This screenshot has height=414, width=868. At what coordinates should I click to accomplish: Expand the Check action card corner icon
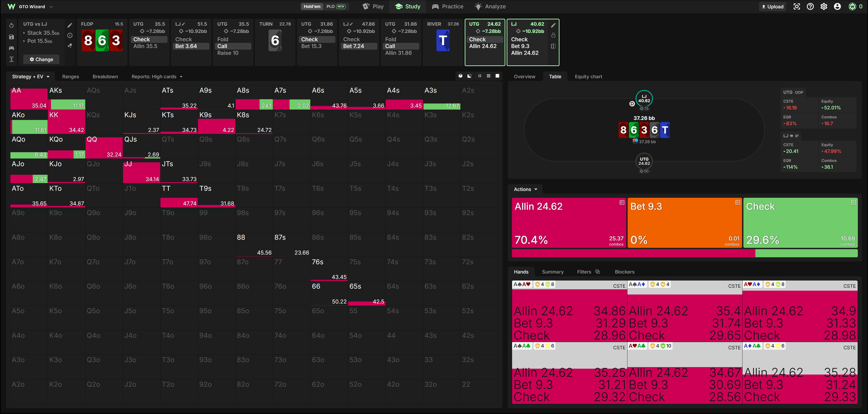[x=854, y=202]
